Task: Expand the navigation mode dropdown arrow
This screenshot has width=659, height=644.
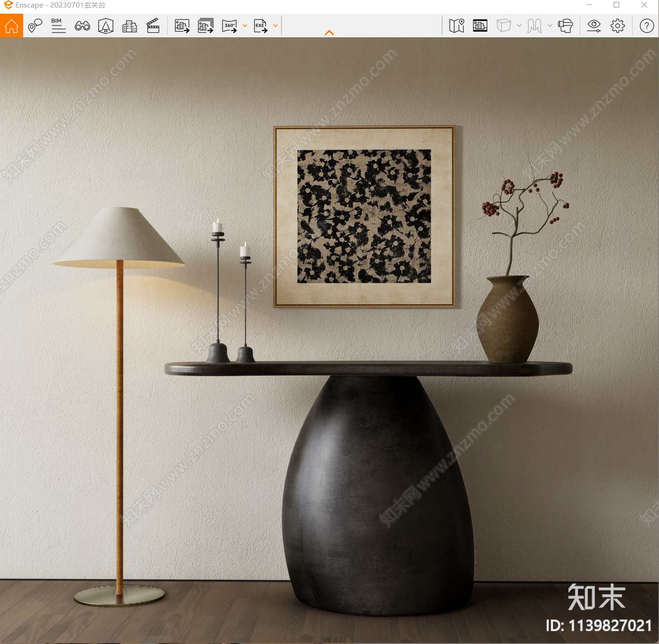Action: [550, 26]
